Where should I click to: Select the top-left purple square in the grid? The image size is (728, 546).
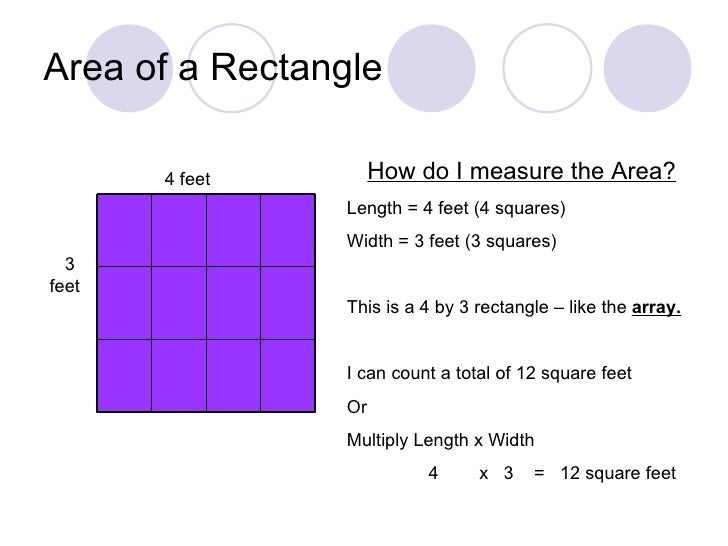(124, 230)
